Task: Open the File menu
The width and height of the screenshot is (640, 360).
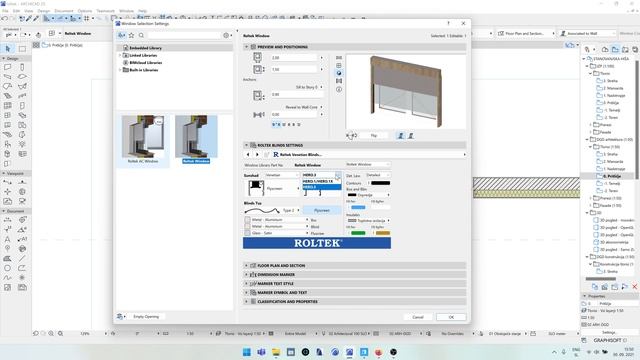Action: coord(5,11)
